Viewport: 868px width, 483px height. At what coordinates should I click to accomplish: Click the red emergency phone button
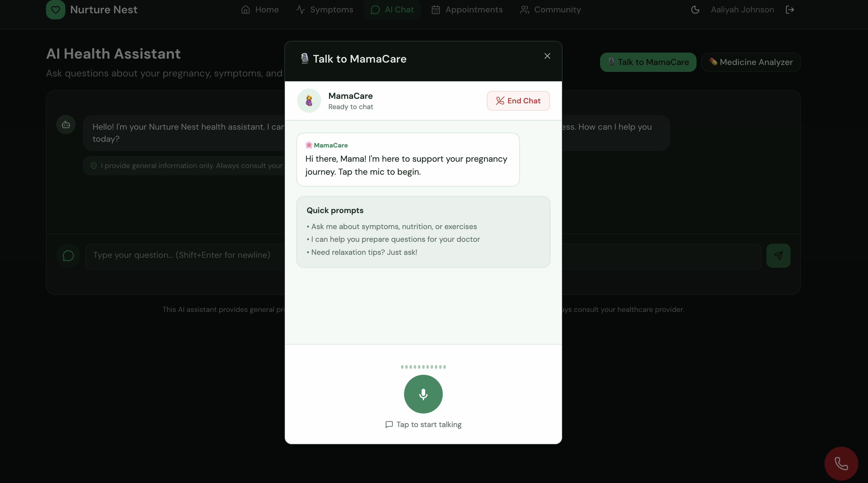[x=841, y=463]
